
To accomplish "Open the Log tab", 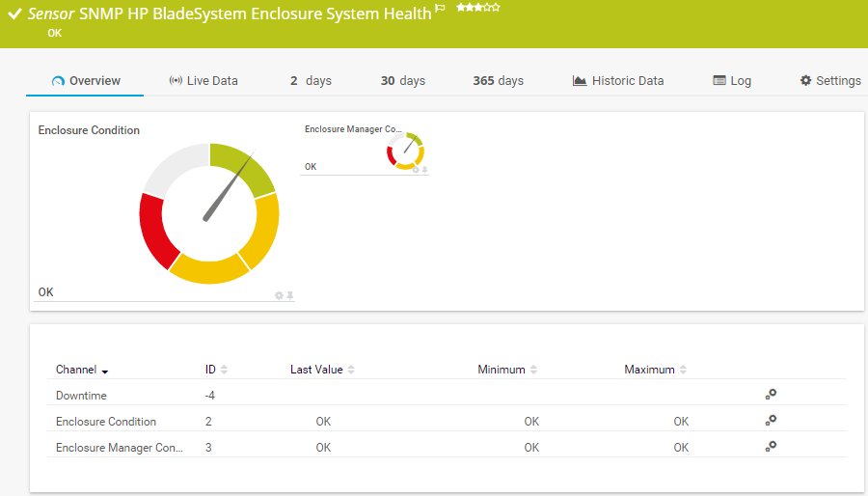I will coord(732,81).
